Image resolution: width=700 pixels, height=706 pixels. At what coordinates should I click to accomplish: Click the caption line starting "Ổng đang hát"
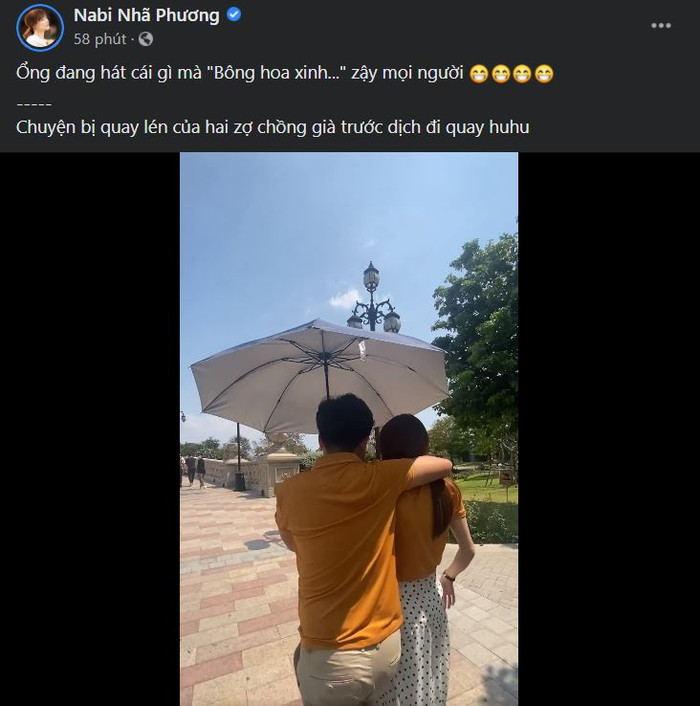pos(240,74)
